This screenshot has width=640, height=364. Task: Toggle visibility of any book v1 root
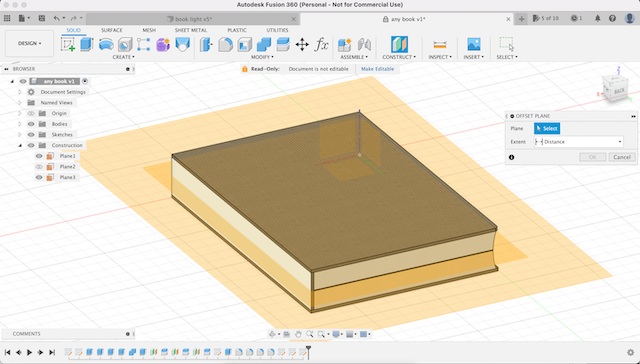23,81
